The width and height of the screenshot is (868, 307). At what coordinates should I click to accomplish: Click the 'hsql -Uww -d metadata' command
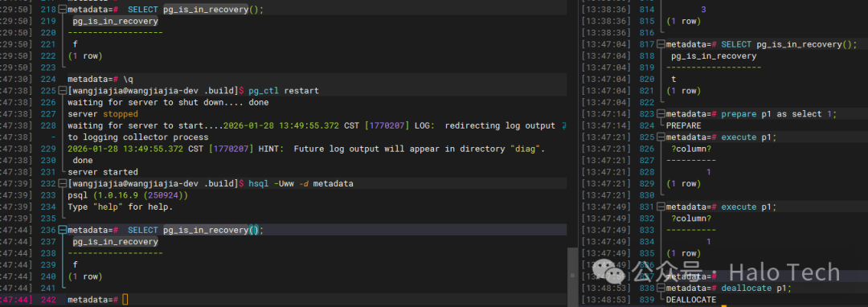pyautogui.click(x=301, y=184)
